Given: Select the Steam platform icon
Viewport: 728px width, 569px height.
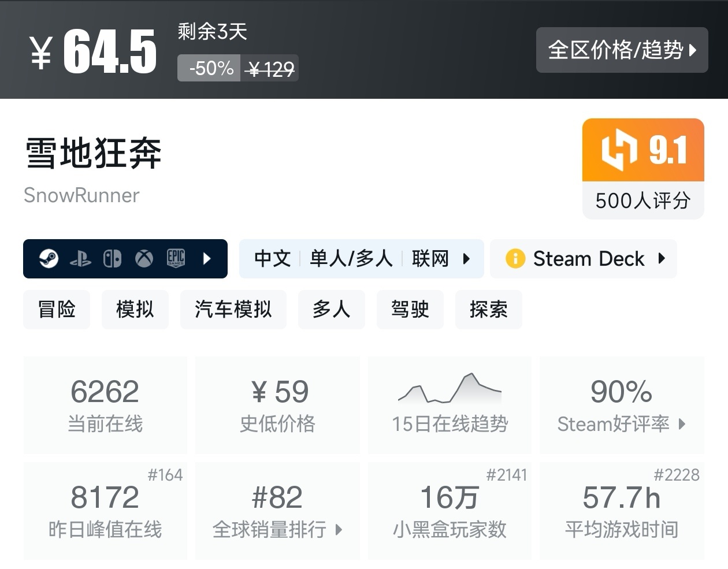Looking at the screenshot, I should click(x=49, y=258).
